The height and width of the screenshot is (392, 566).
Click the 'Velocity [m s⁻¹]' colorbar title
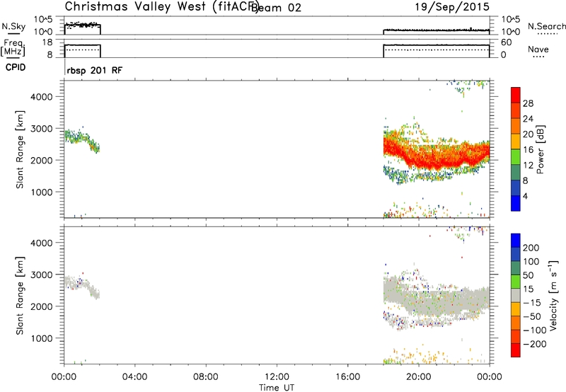(x=553, y=295)
